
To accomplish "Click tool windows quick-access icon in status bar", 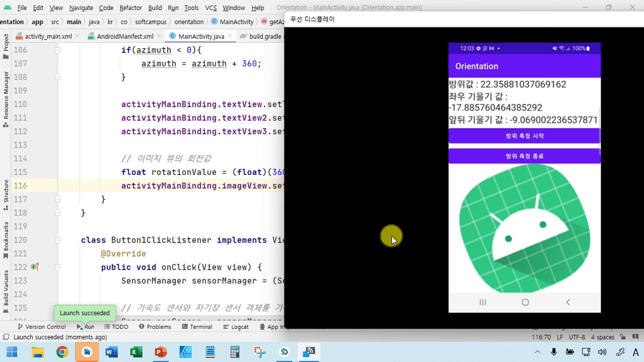I will (x=6, y=337).
